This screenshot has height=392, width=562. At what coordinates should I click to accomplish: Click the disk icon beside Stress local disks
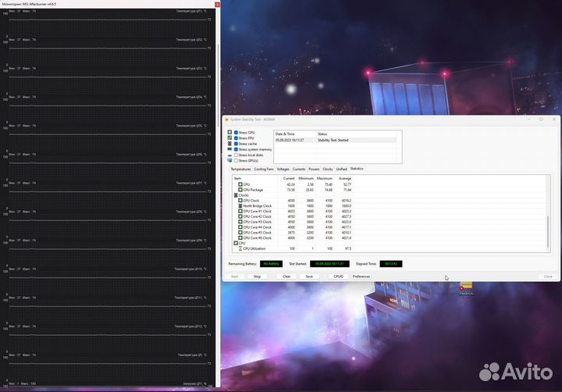229,155
